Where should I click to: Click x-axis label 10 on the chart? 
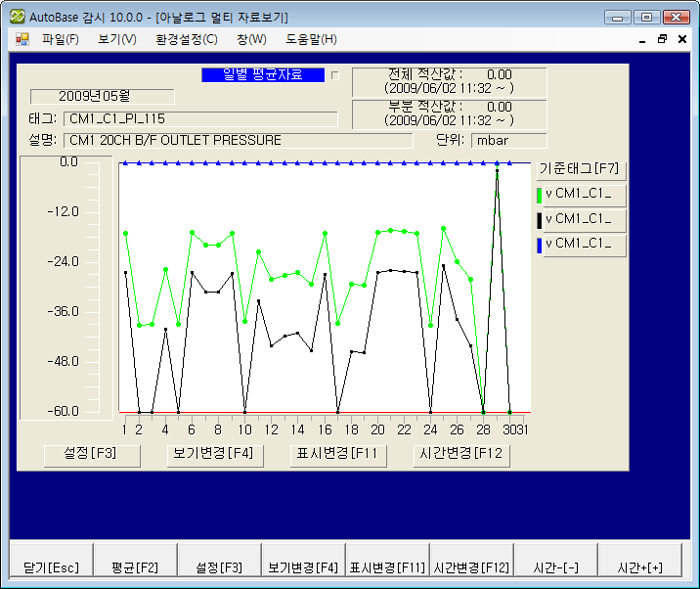244,430
